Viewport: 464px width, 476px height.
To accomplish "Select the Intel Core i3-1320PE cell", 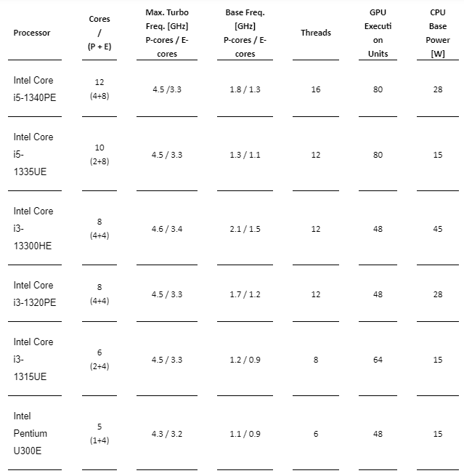I will tap(35, 294).
